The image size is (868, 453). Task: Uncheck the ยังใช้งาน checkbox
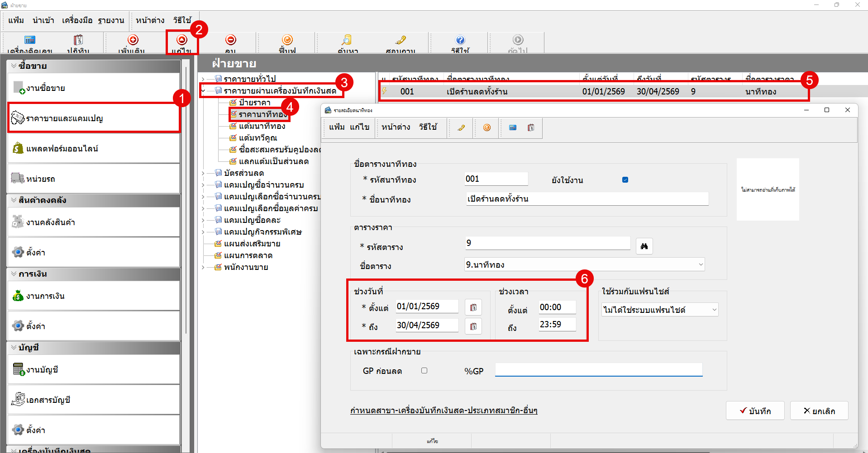625,179
